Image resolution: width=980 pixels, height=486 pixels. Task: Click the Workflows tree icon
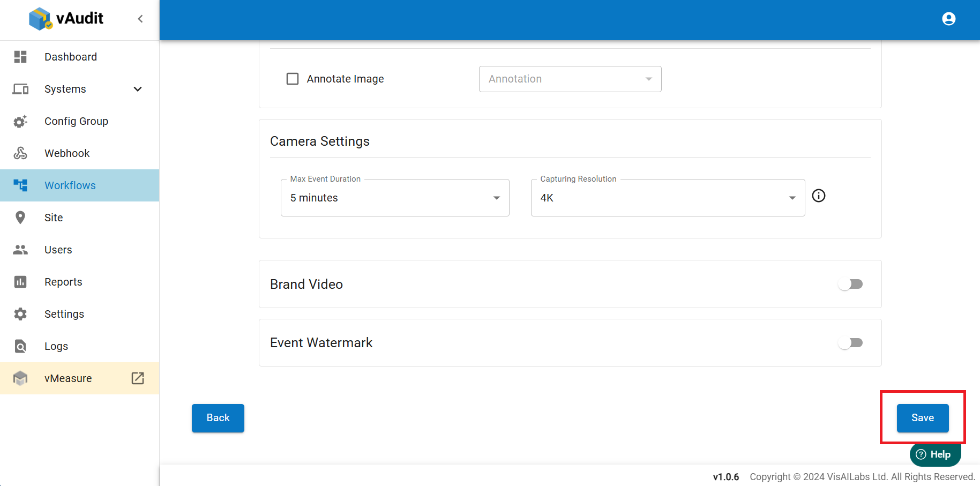click(20, 185)
